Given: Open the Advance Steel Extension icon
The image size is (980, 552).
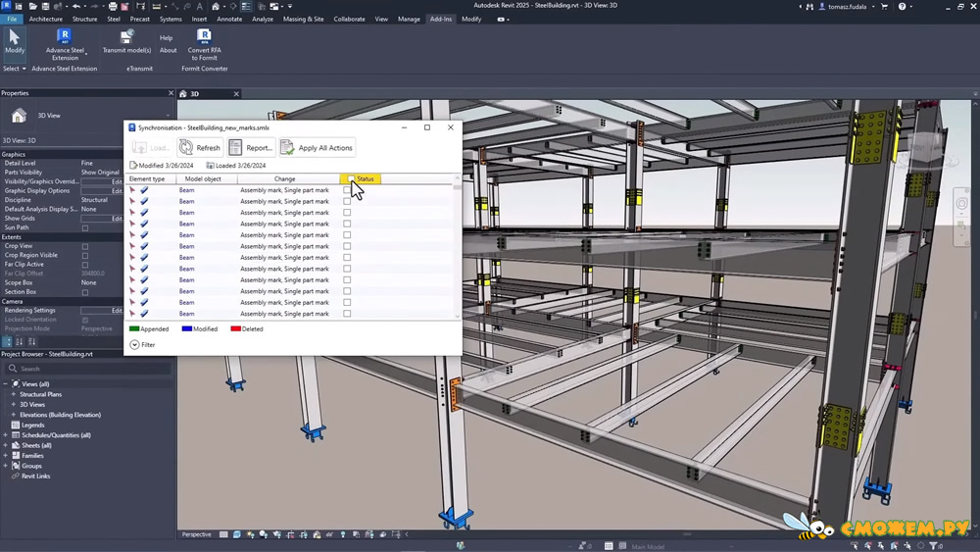Looking at the screenshot, I should [x=64, y=37].
